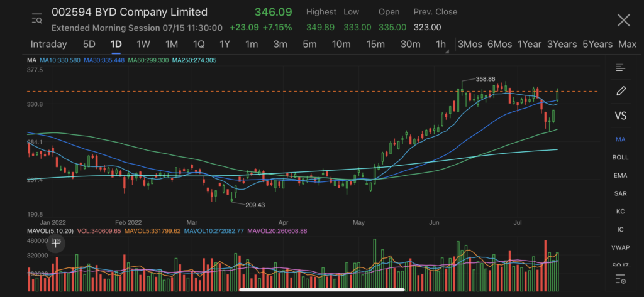644x297 pixels.
Task: Toggle the MA indicator in sidebar
Action: (x=620, y=139)
